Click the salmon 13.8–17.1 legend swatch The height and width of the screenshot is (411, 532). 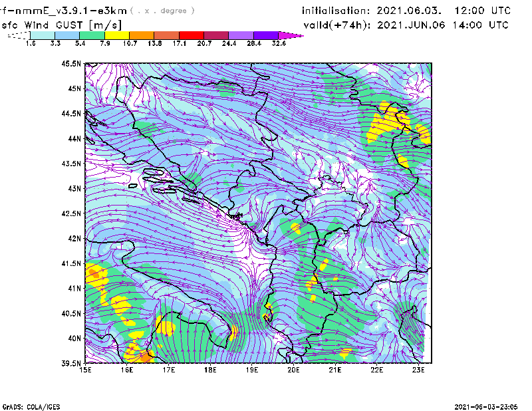click(x=167, y=35)
